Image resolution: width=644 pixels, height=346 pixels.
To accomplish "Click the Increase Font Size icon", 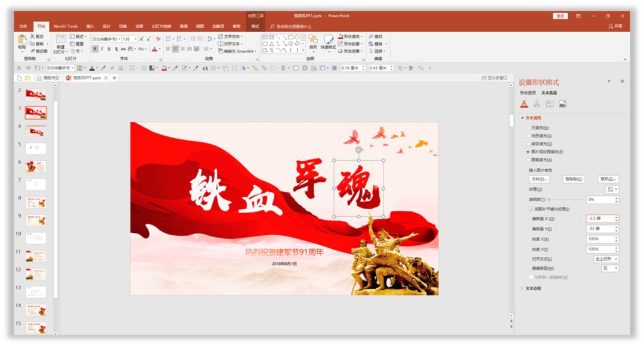I will [x=142, y=39].
